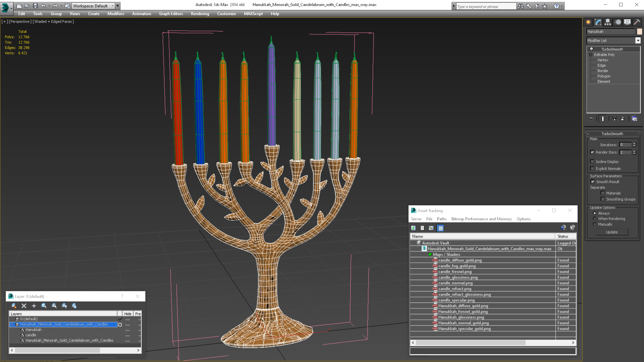The width and height of the screenshot is (644, 362).
Task: Refresh the Asset Tracking list
Action: 413,228
